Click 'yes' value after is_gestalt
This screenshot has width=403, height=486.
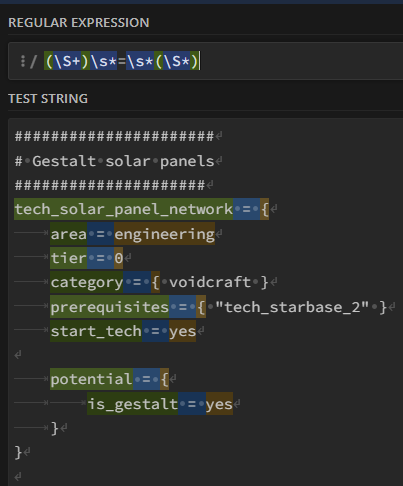(219, 404)
